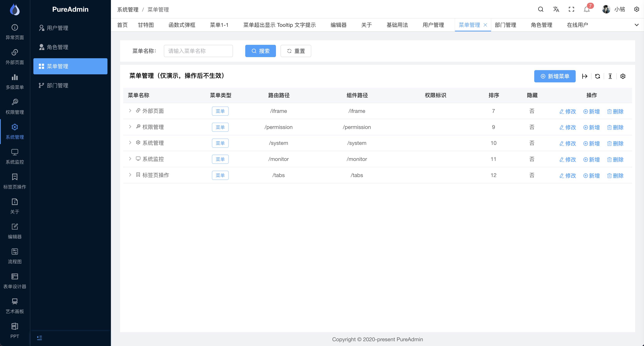Open table density setting icon
644x346 pixels.
tap(610, 76)
